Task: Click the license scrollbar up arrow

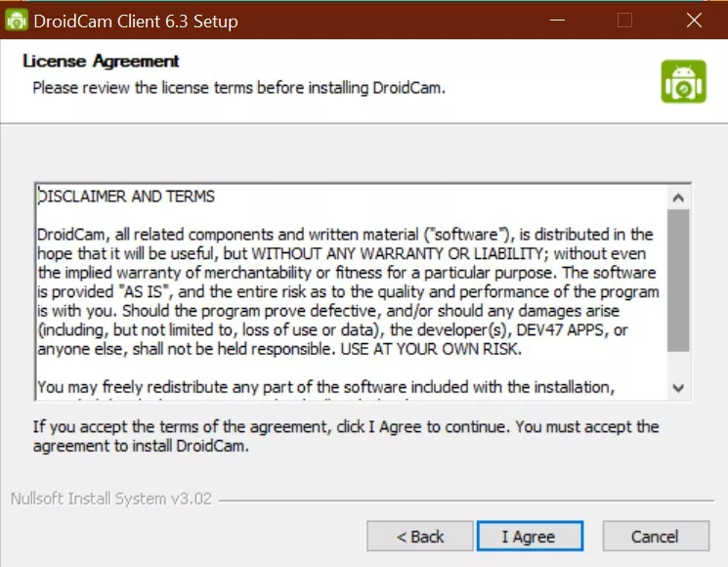Action: (x=678, y=197)
